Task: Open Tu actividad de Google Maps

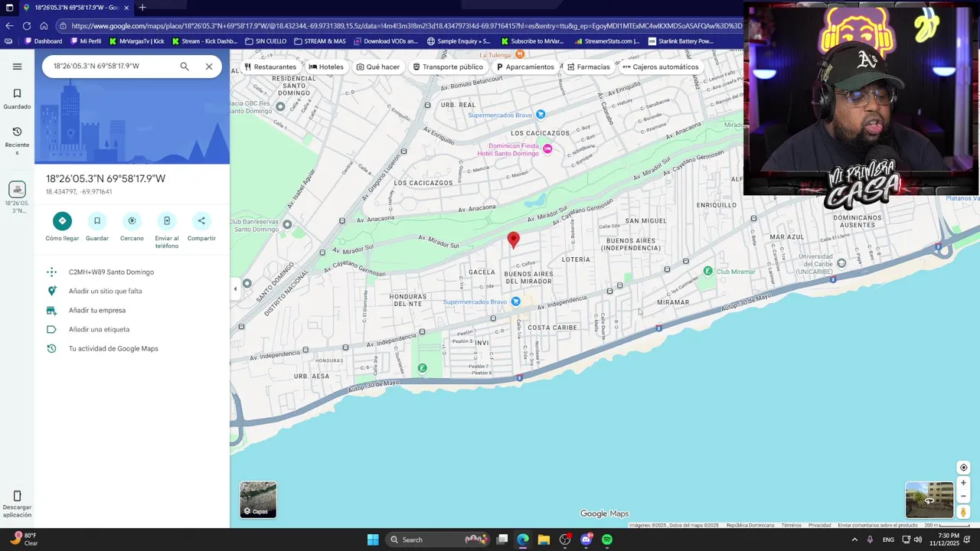Action: pos(113,349)
